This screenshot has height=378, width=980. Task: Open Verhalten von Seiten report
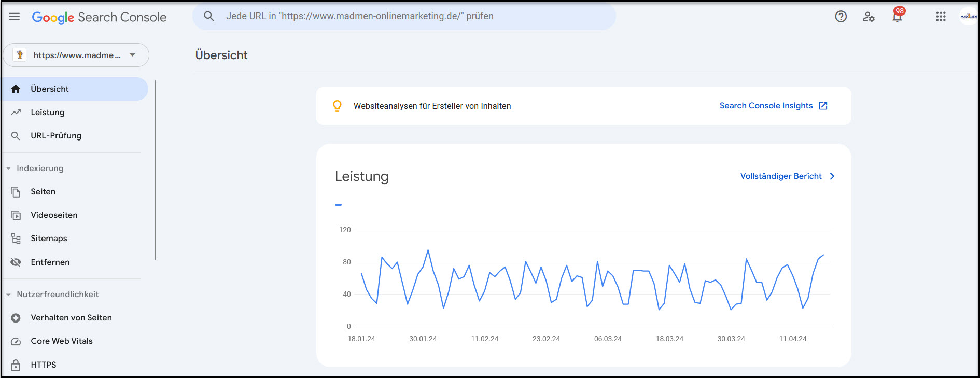pos(71,318)
